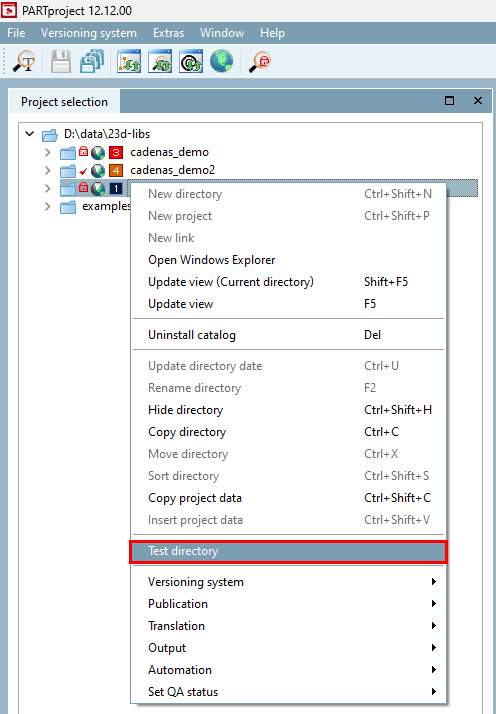Click the globe icon on cadenas_demo2 row

point(98,171)
